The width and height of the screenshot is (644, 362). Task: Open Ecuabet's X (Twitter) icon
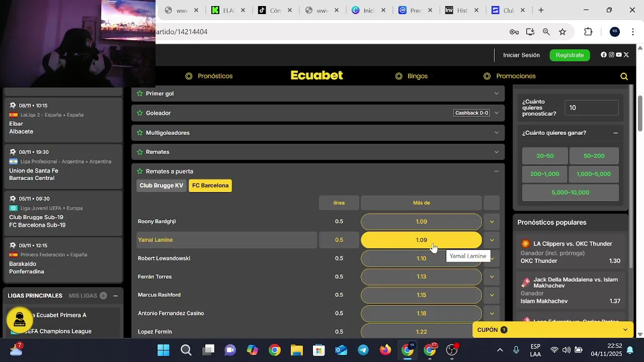(626, 55)
